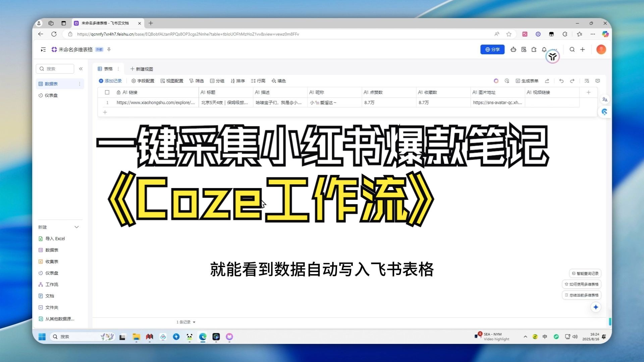Open Microsoft Edge from the taskbar
This screenshot has width=644, height=362.
pyautogui.click(x=203, y=337)
